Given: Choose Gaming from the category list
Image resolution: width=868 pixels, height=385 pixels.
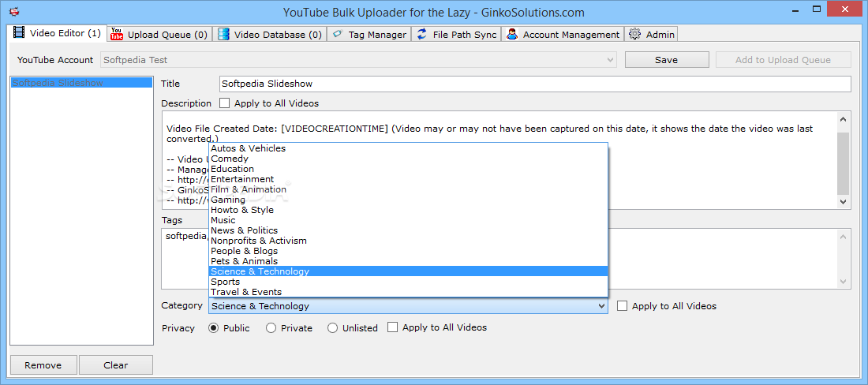Looking at the screenshot, I should 409,200.
